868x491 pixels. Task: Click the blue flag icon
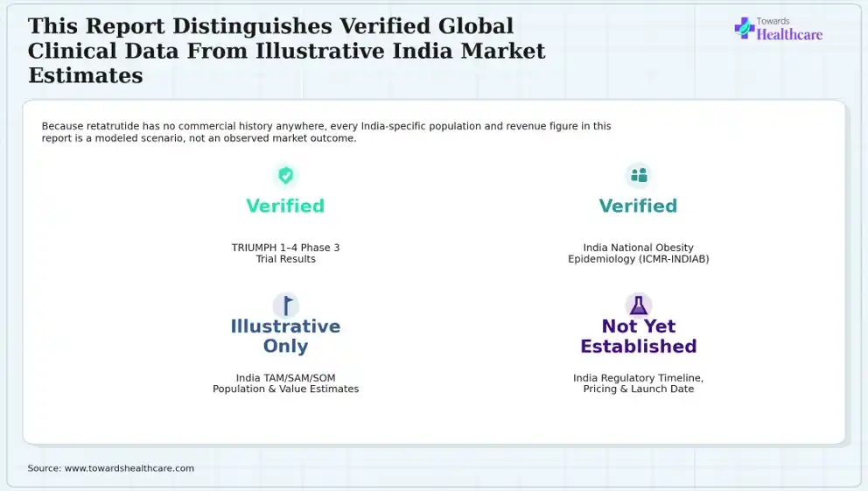pyautogui.click(x=287, y=305)
